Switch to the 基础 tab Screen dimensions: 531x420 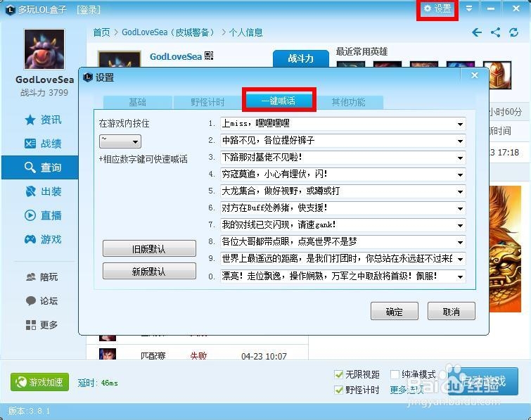[x=137, y=102]
